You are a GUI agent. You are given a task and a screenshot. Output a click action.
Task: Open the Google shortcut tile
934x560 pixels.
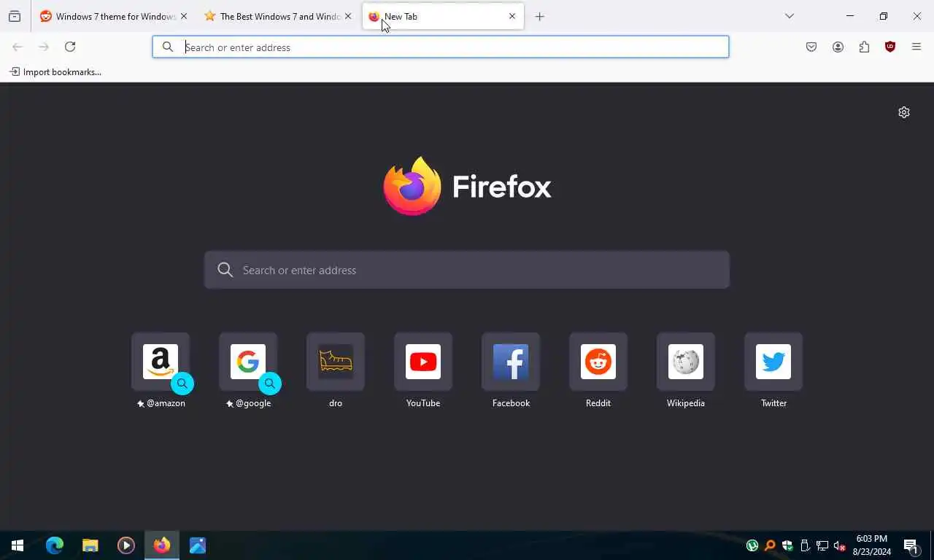pyautogui.click(x=248, y=362)
